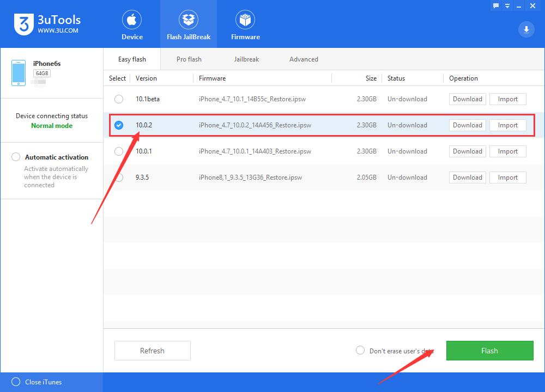Image resolution: width=545 pixels, height=392 pixels.
Task: Click the Normal mode status text
Action: tap(52, 126)
